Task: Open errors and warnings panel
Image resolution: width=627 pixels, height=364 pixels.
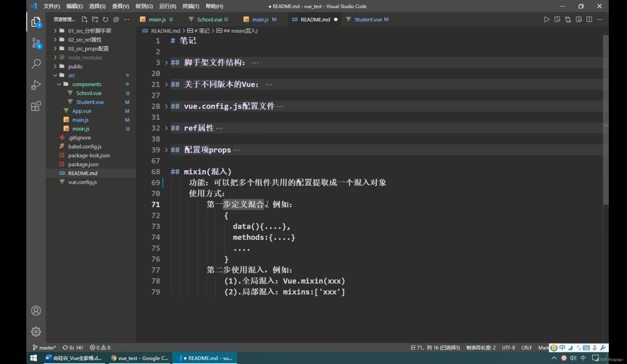Action: (100, 348)
